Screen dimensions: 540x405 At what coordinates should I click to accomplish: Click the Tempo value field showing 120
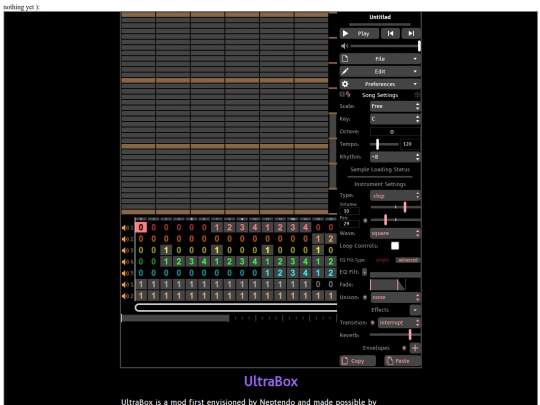(410, 144)
